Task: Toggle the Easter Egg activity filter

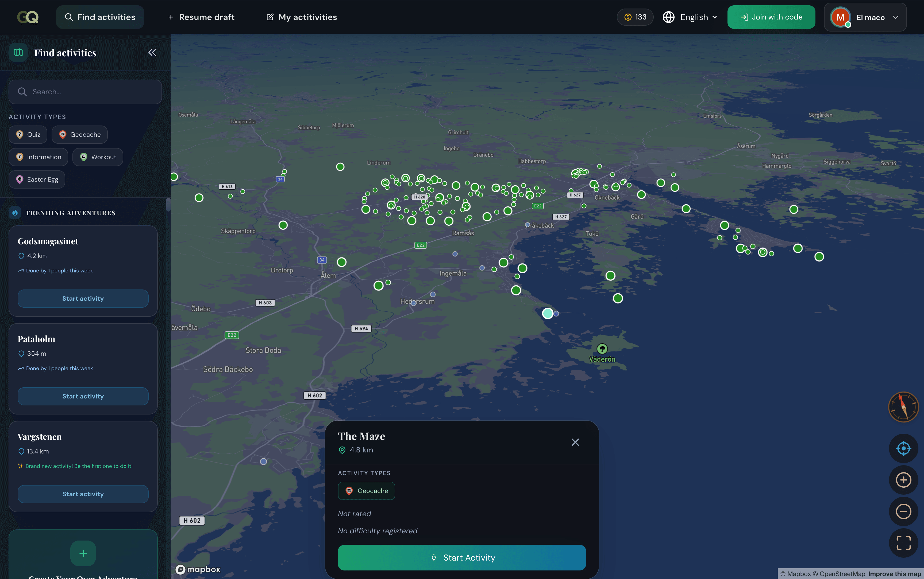Action: [x=37, y=179]
